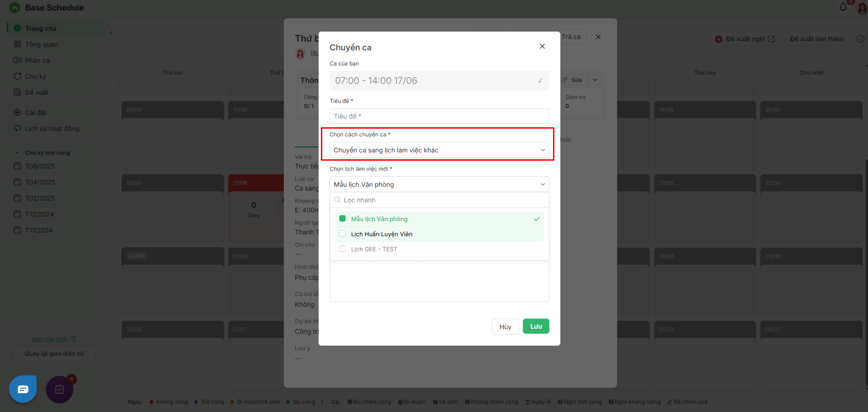Viewport: 868px width, 412px height.
Task: Open the Xem cập nhật link
Action: (x=54, y=339)
